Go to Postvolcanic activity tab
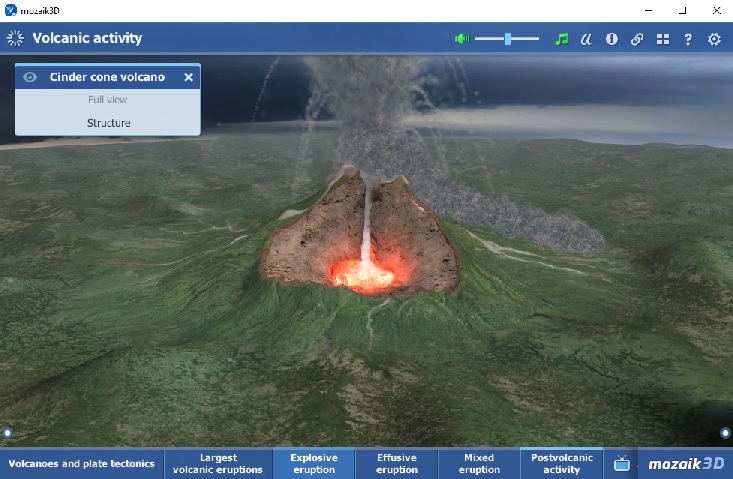The width and height of the screenshot is (733, 479). (x=561, y=464)
